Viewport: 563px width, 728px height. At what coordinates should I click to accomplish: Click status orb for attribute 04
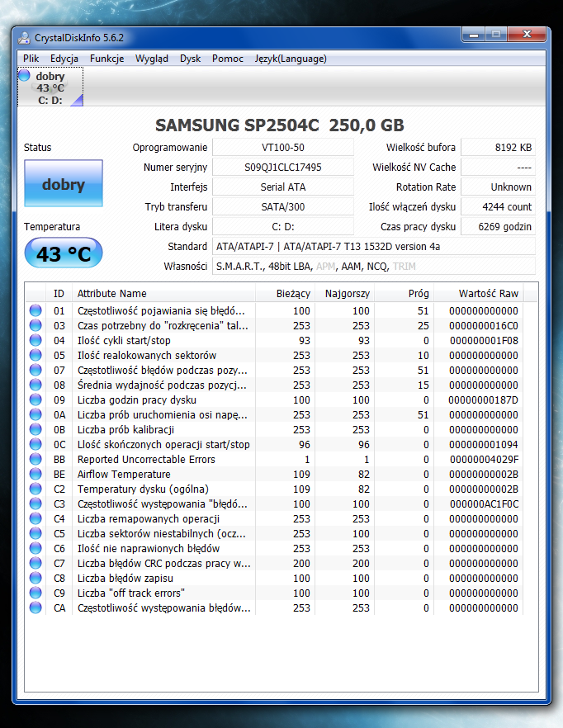coord(35,340)
